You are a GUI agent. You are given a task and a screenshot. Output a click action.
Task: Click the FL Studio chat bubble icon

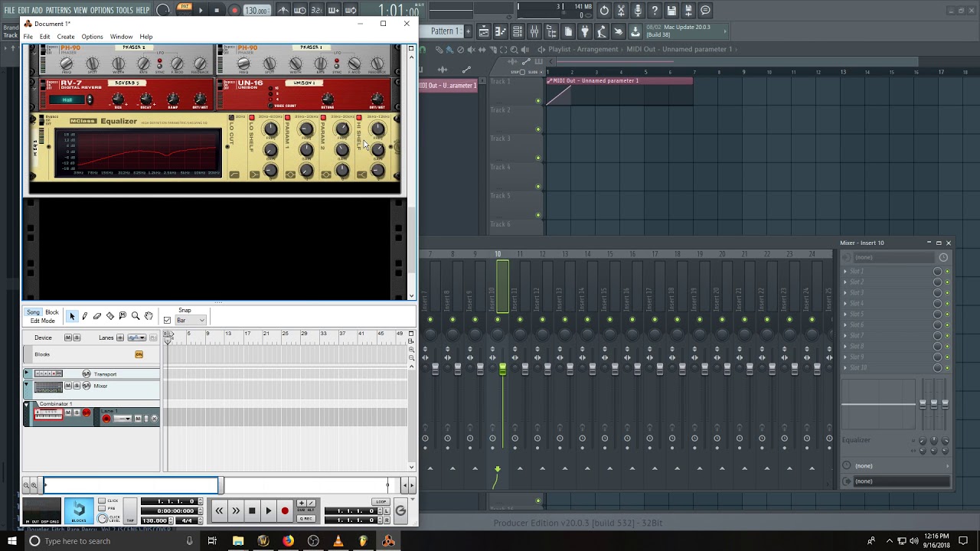[x=705, y=11]
